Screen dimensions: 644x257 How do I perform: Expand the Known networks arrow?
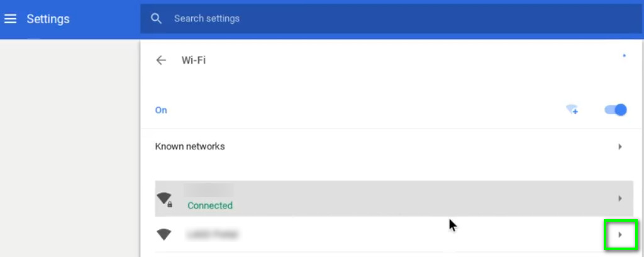click(x=619, y=147)
